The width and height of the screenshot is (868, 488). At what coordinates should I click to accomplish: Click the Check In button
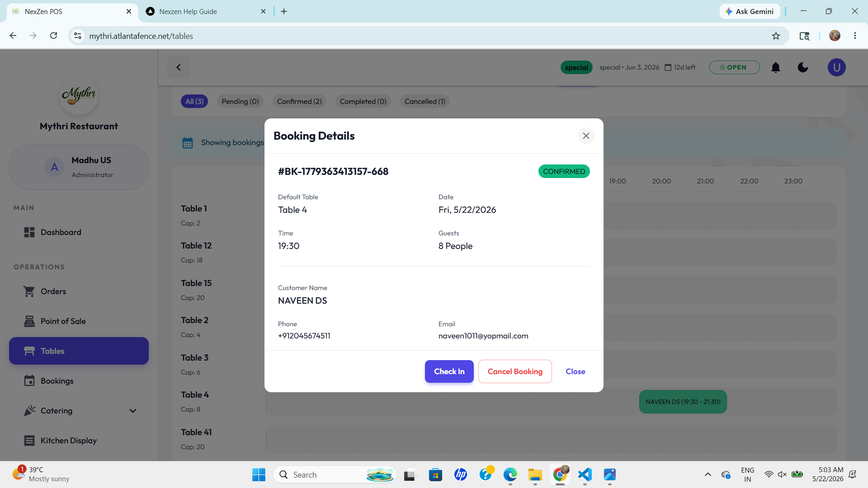click(449, 371)
